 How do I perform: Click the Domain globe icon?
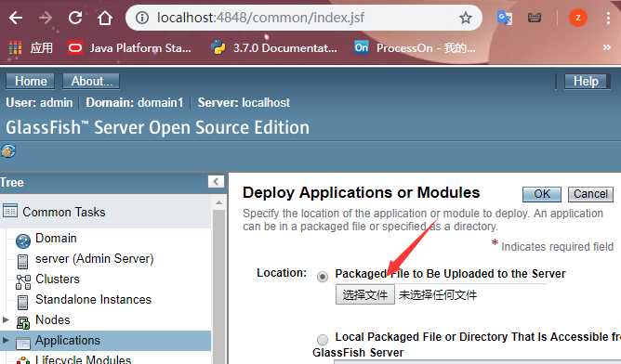(x=23, y=240)
